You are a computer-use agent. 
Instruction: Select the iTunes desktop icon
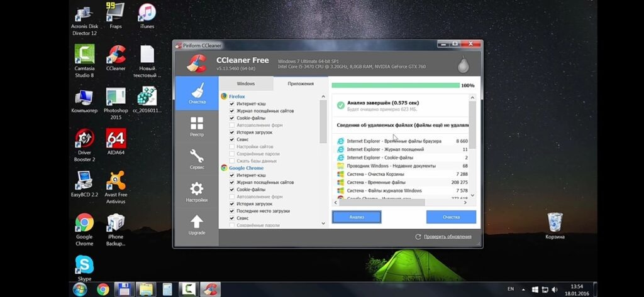(147, 16)
